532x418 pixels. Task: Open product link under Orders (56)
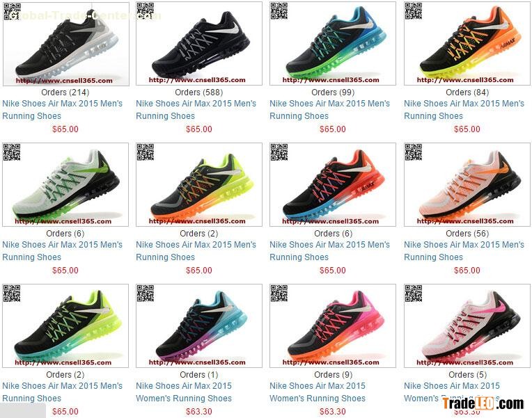[x=464, y=251]
